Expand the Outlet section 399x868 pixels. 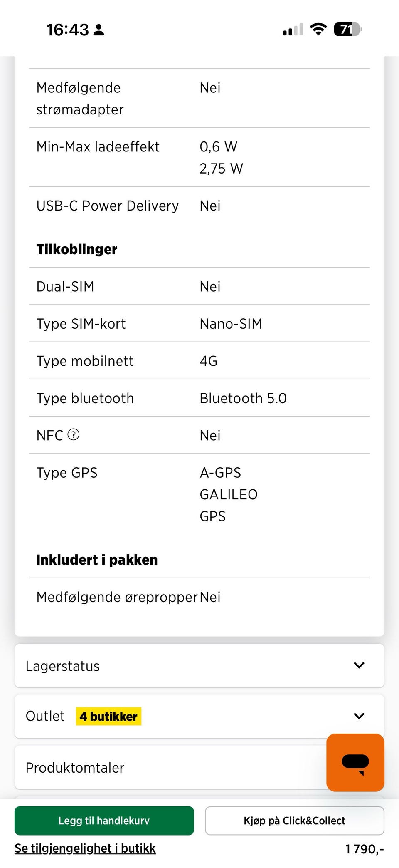199,716
